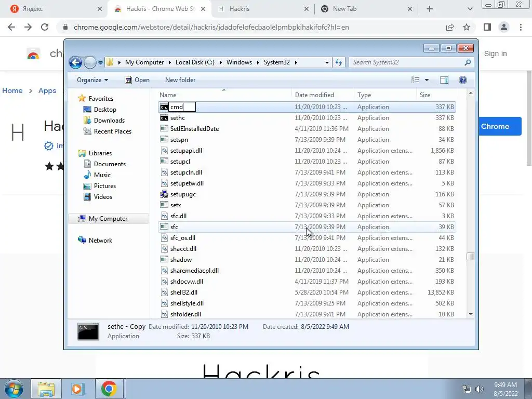Click the scroll down arrow in file list

(471, 314)
